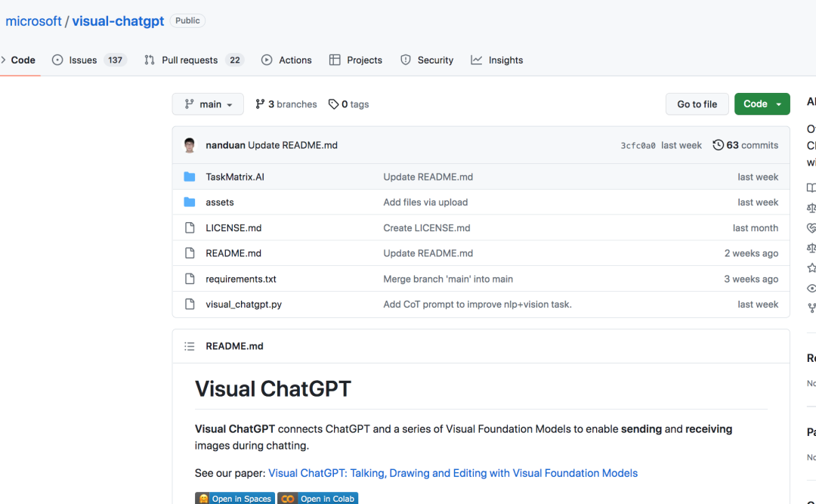The width and height of the screenshot is (816, 504).
Task: Click the file icon beside visual_chatgpt.py
Action: pyautogui.click(x=190, y=304)
